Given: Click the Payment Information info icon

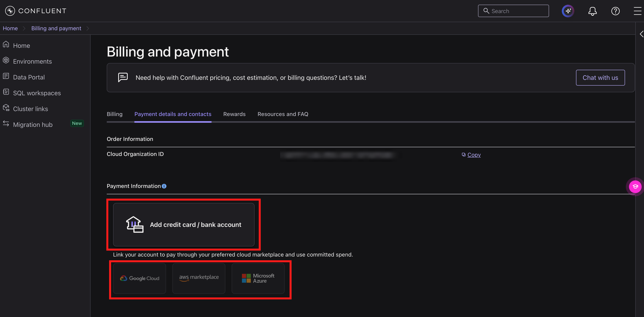Looking at the screenshot, I should 164,186.
